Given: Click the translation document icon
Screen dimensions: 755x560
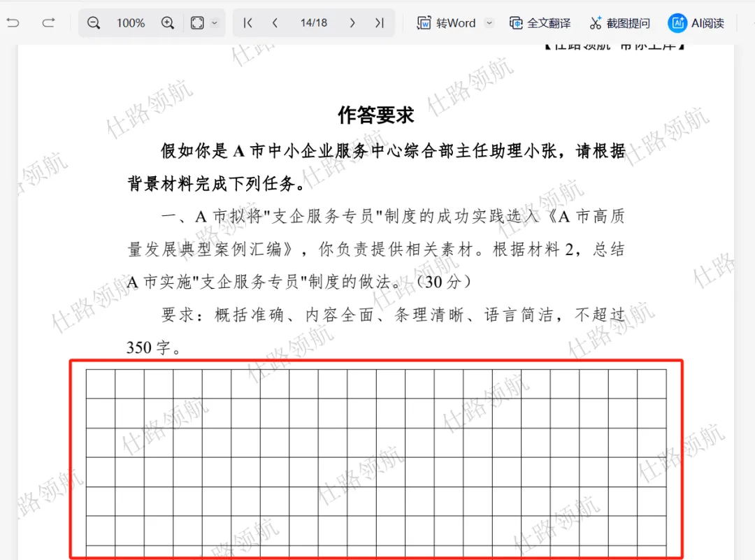Looking at the screenshot, I should (x=516, y=22).
